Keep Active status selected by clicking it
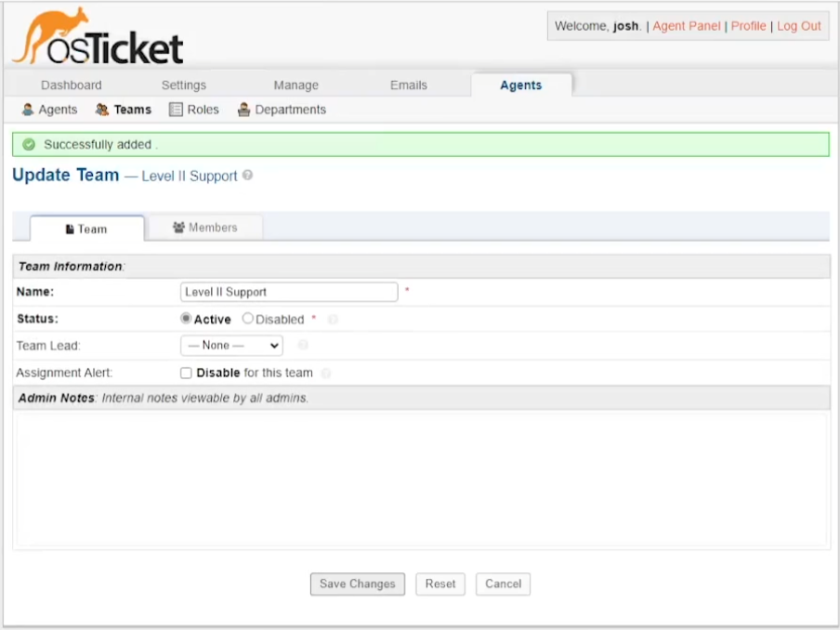840x630 pixels. 186,319
